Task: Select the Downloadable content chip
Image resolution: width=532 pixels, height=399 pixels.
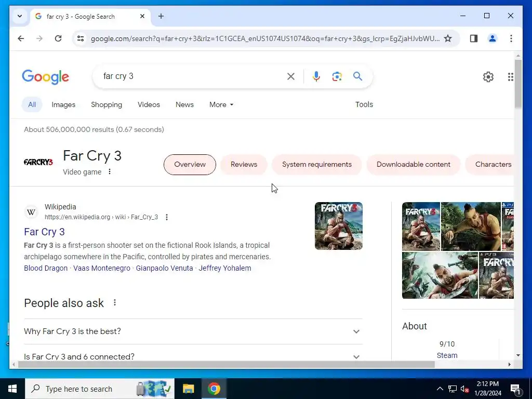Action: tap(414, 165)
